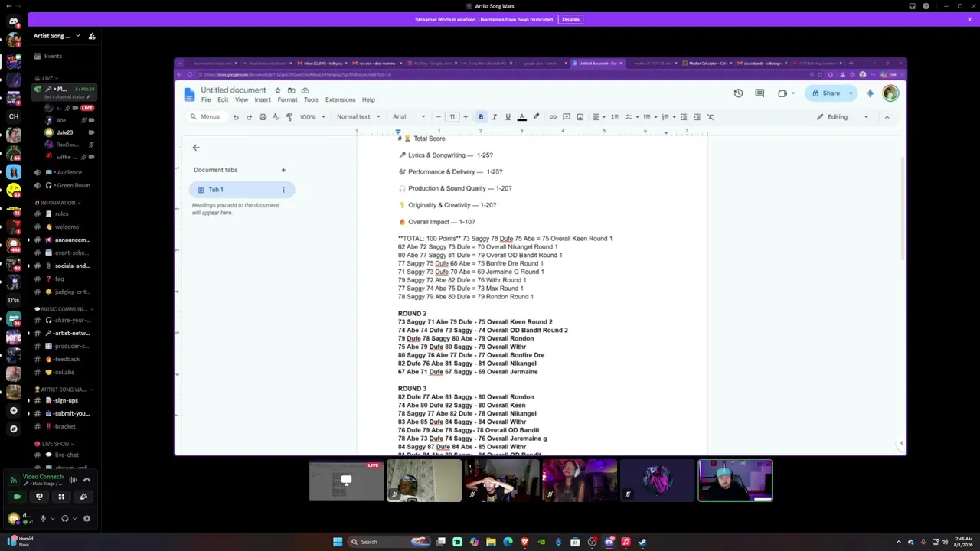Toggle bold formatting
The image size is (980, 551).
click(x=481, y=117)
